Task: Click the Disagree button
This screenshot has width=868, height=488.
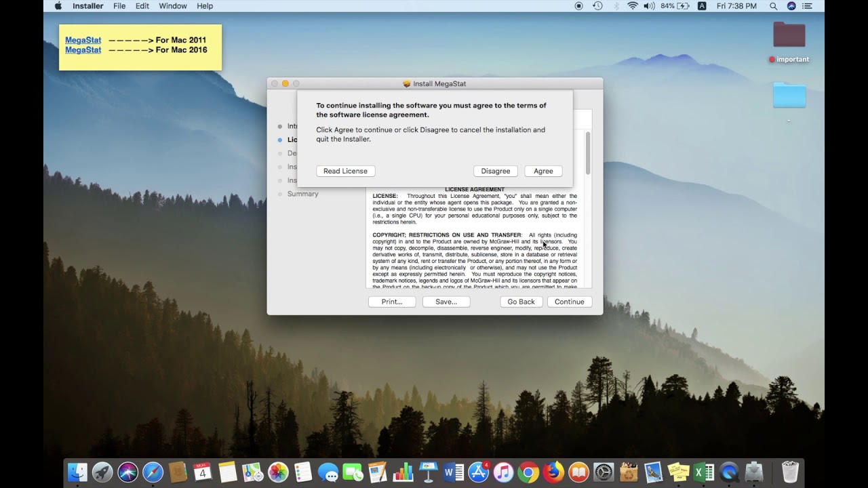Action: tap(496, 171)
